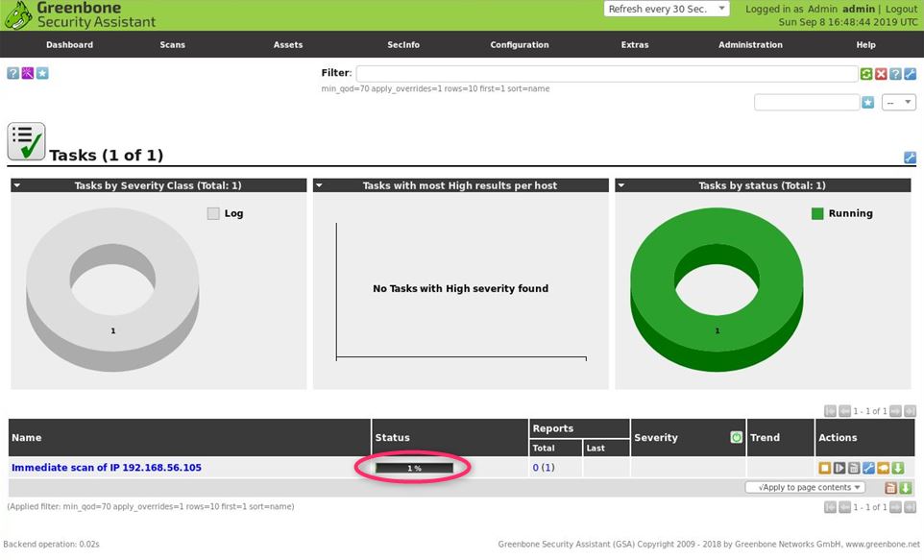This screenshot has height=560, width=924.
Task: Open total reports count link 0
Action: pyautogui.click(x=536, y=468)
